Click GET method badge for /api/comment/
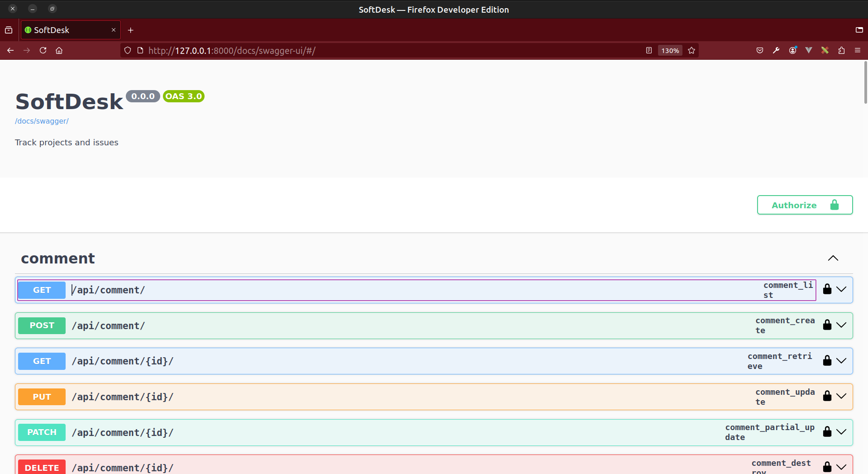 [42, 290]
